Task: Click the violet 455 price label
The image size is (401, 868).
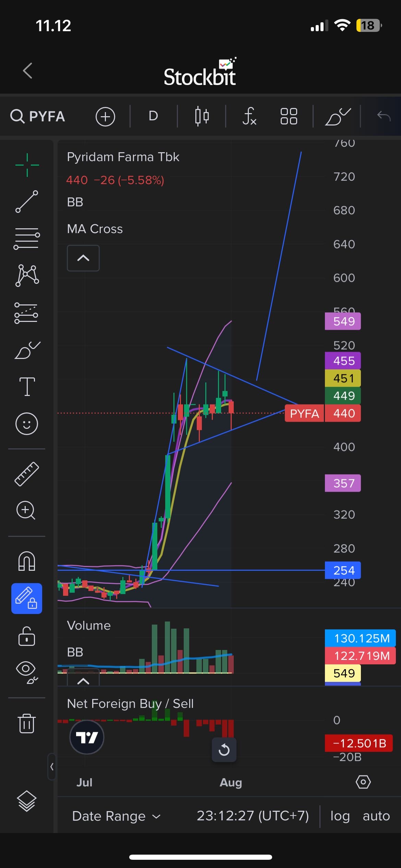Action: [343, 361]
